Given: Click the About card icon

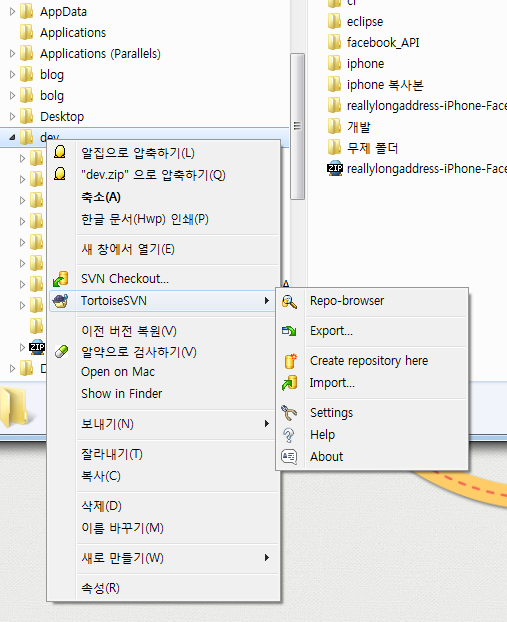Looking at the screenshot, I should [289, 457].
